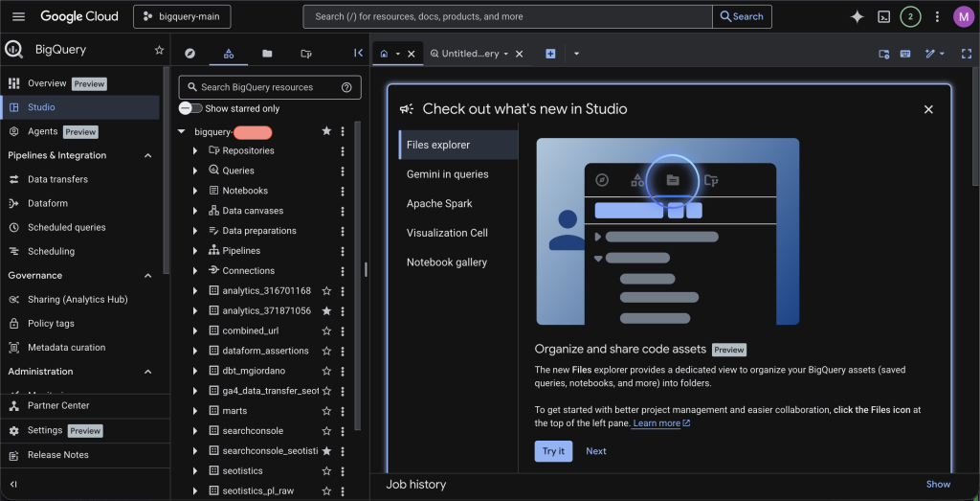Click the Try it button
This screenshot has height=501, width=980.
[553, 451]
